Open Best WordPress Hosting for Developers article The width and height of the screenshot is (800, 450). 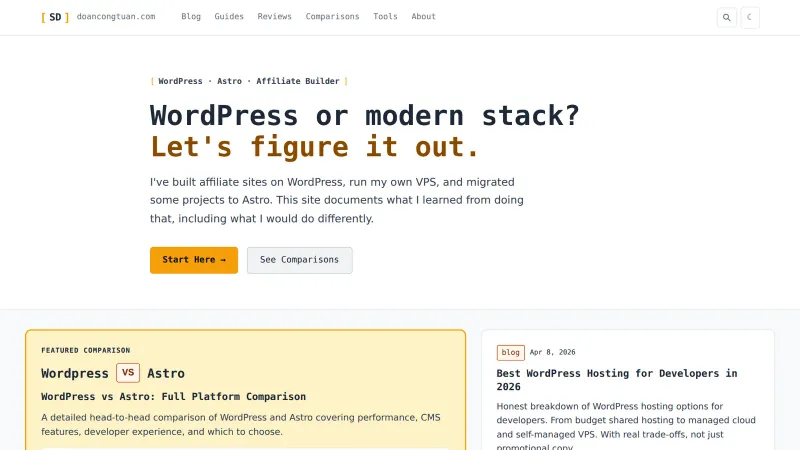pyautogui.click(x=617, y=380)
